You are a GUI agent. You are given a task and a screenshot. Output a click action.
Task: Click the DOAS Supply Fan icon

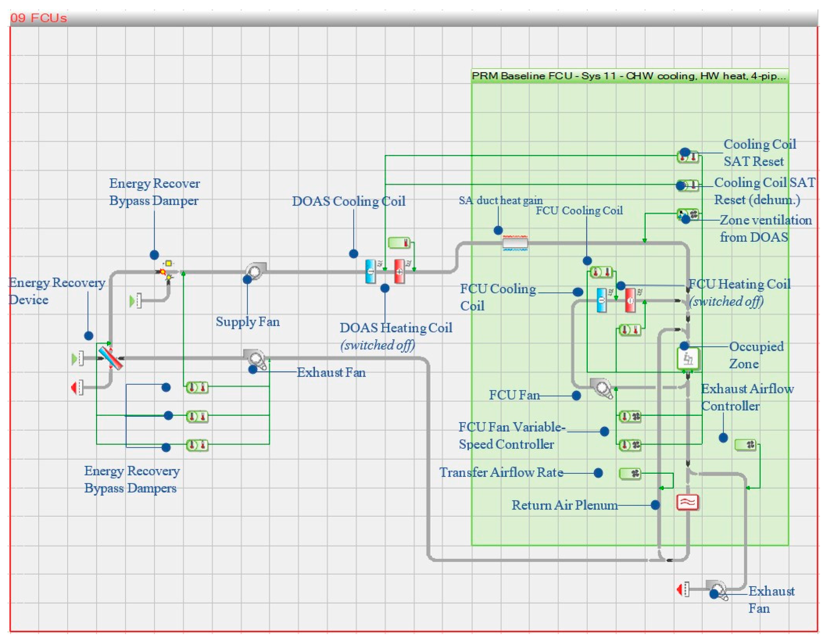tap(255, 271)
